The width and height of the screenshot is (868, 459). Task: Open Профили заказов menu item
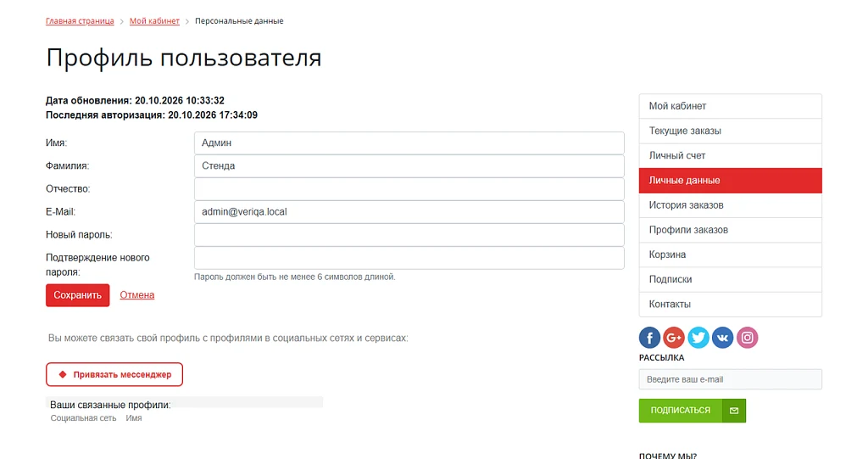tap(730, 230)
